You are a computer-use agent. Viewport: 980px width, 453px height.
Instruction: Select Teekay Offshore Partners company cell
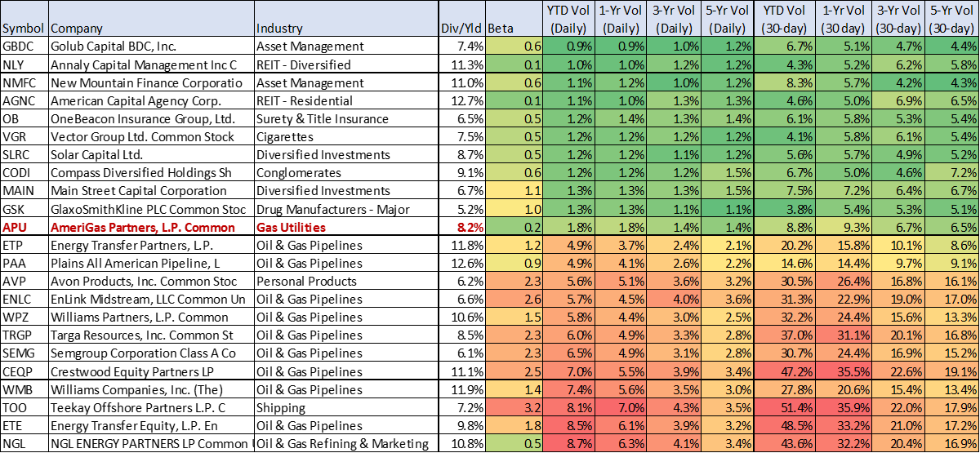(x=151, y=408)
